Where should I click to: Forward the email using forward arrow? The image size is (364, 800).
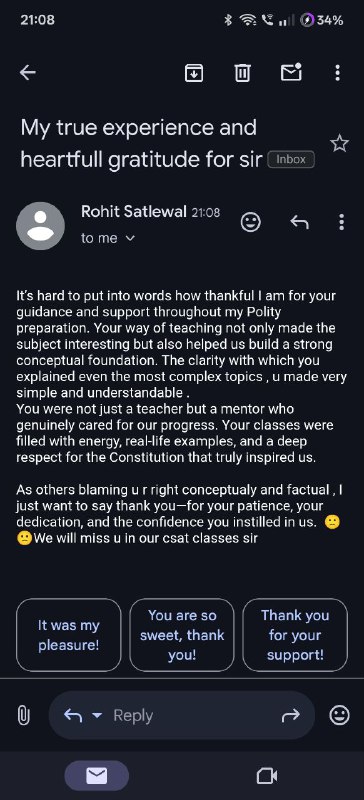click(290, 716)
